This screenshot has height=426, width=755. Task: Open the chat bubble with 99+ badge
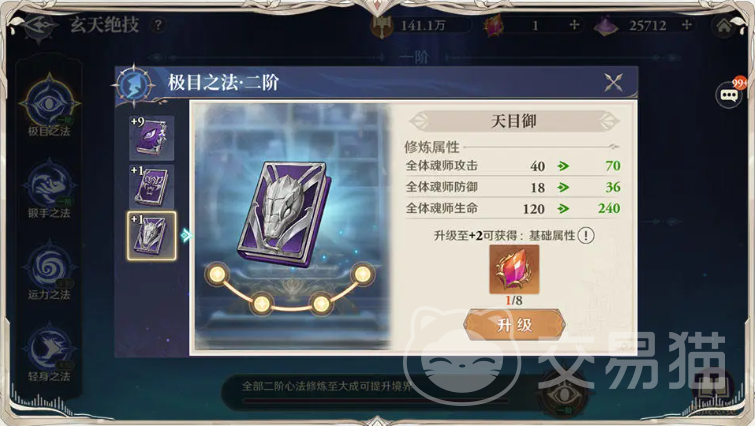tap(730, 93)
